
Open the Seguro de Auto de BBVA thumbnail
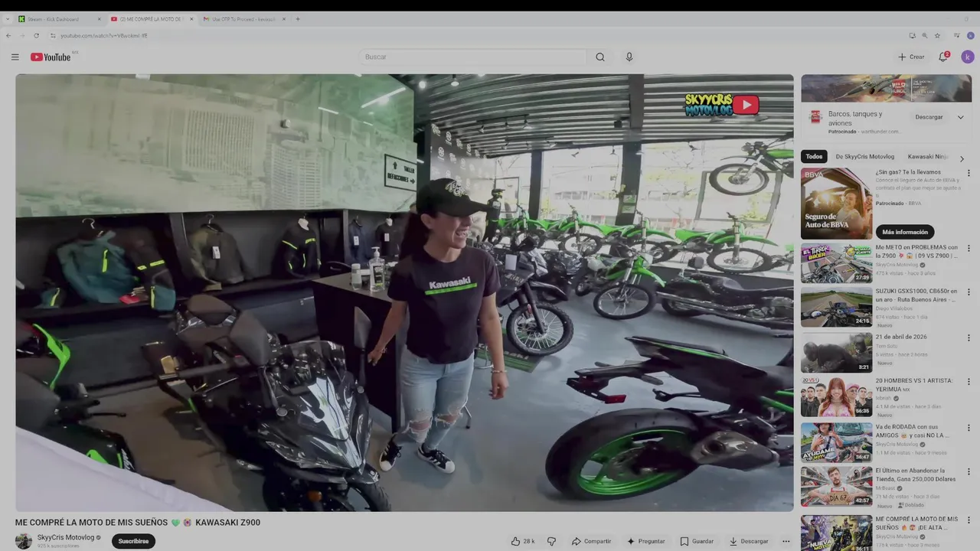(x=836, y=204)
